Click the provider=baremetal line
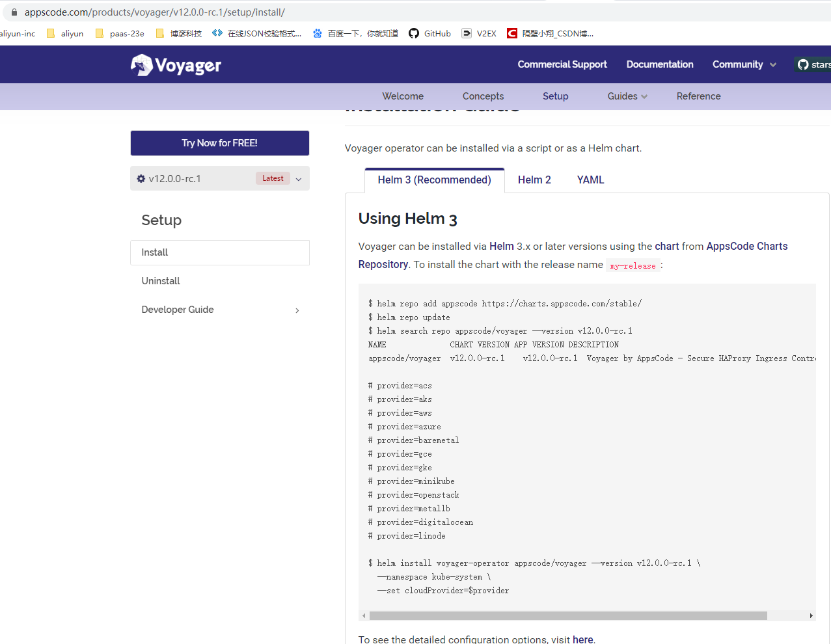831x644 pixels. (414, 440)
